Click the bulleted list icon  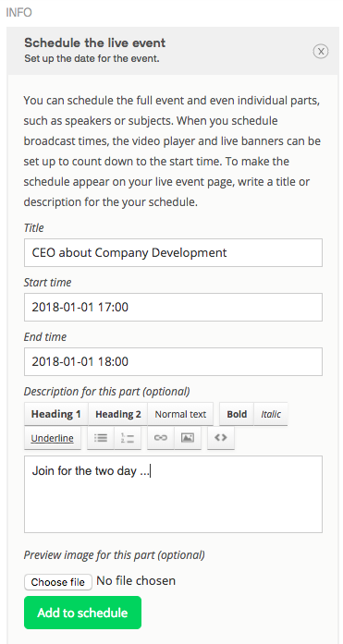coord(101,438)
